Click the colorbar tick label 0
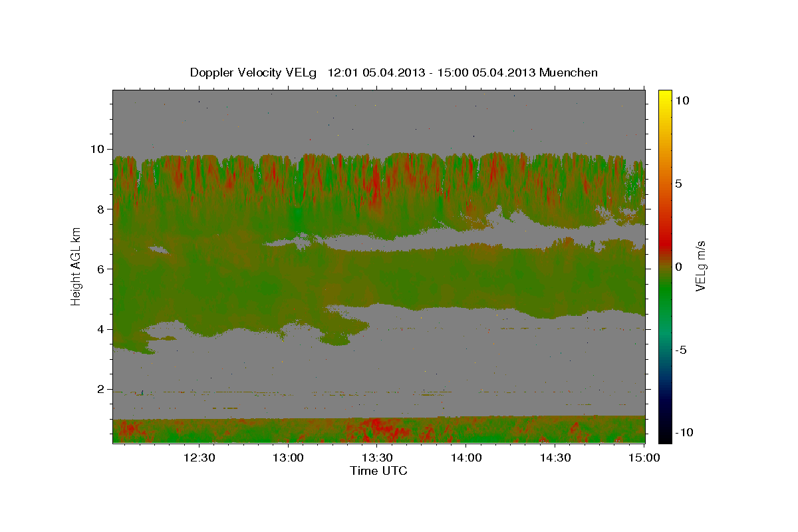 click(679, 267)
